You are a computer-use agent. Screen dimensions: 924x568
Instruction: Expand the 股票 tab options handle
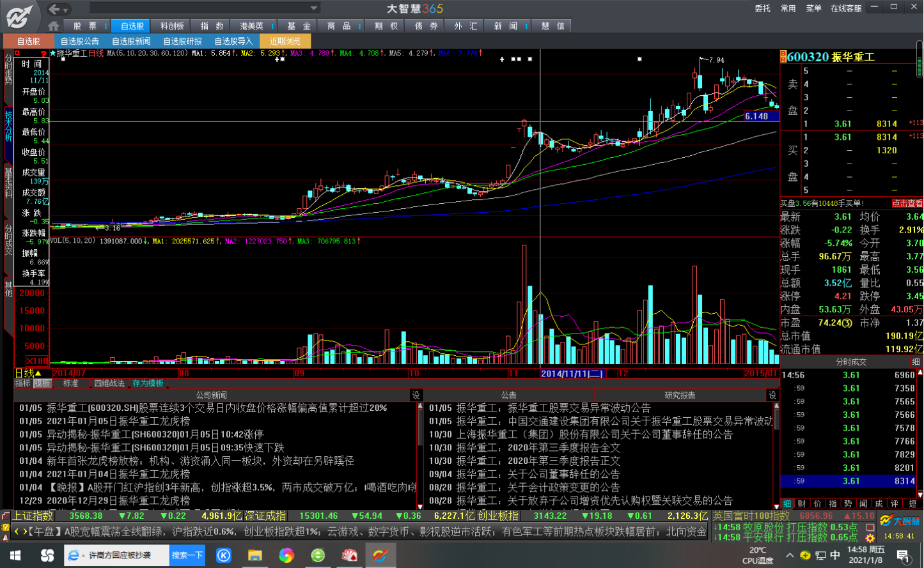(107, 26)
